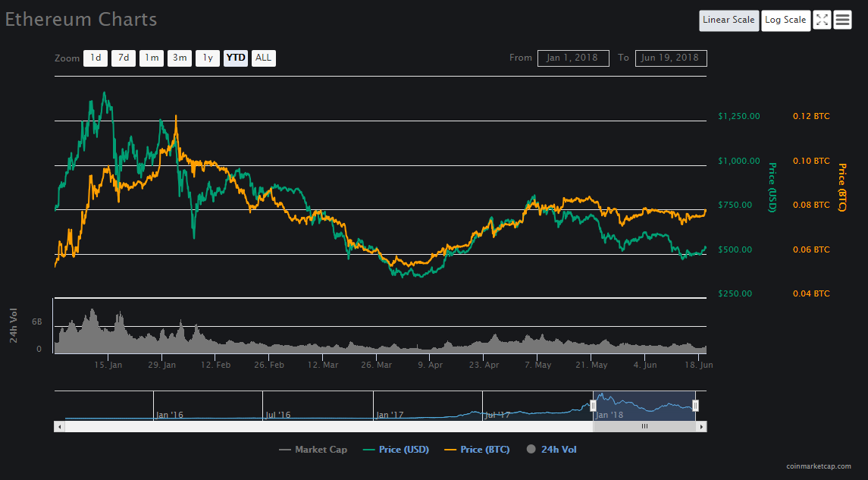The image size is (868, 480).
Task: Click the navigator scrollbar thumb grip
Action: 644,426
